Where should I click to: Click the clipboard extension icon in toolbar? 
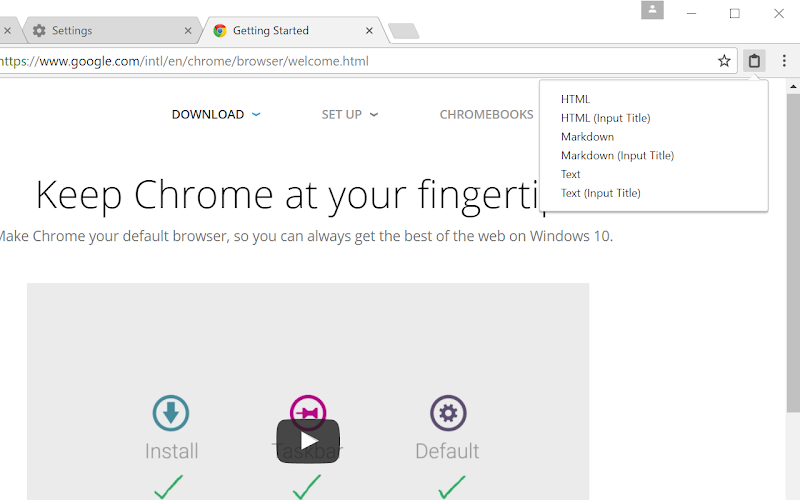(x=754, y=61)
